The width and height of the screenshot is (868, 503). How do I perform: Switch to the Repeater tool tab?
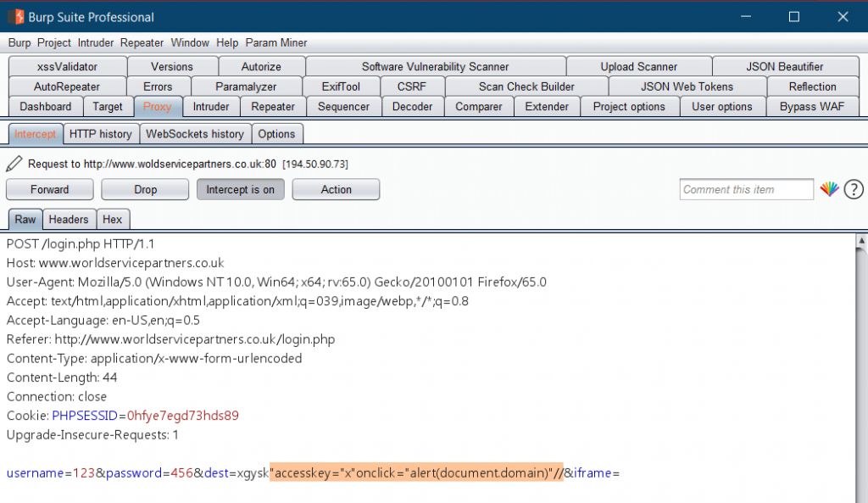tap(273, 106)
